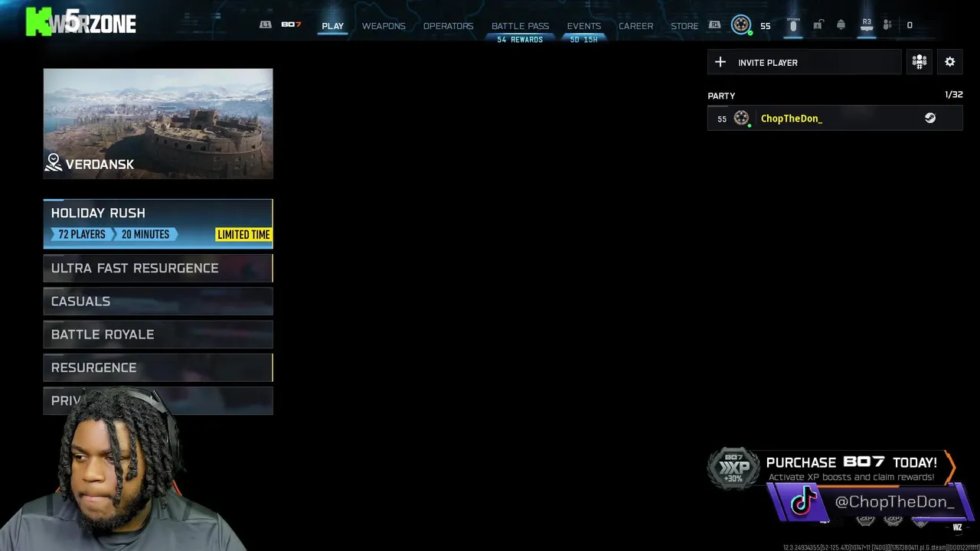Click the BO7 XP +30% badge icon
The image size is (980, 551).
(733, 468)
